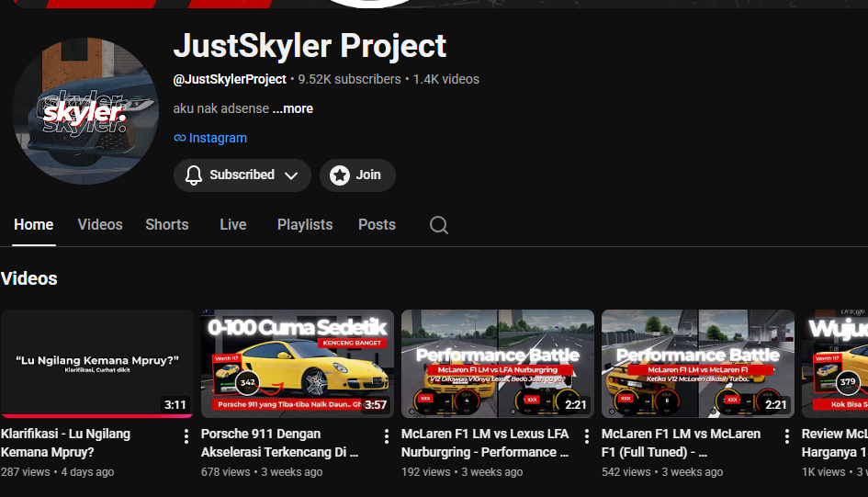Viewport: 868px width, 497px height.
Task: Click the 3:57 duration badge
Action: click(376, 405)
